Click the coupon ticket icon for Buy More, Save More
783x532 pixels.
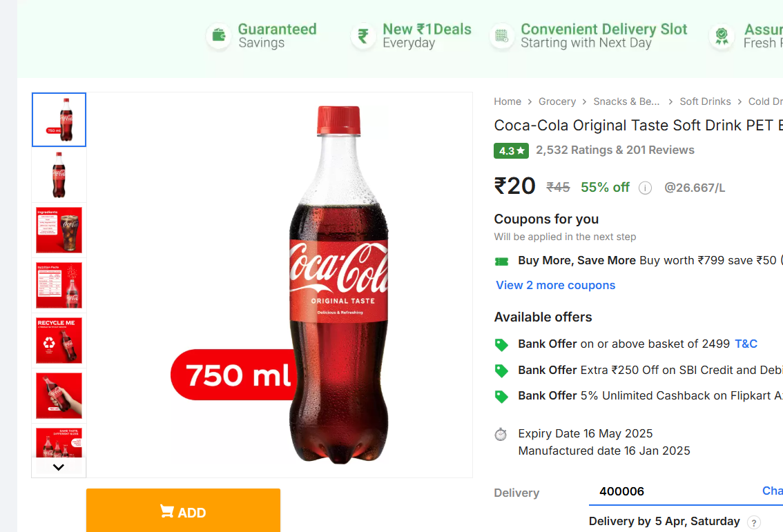tap(501, 262)
